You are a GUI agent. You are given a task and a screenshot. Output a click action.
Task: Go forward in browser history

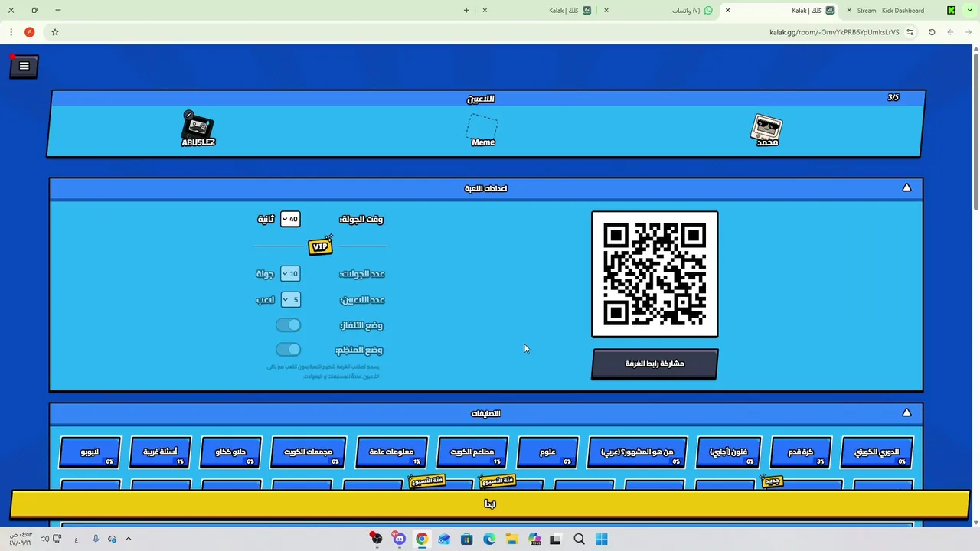point(950,32)
